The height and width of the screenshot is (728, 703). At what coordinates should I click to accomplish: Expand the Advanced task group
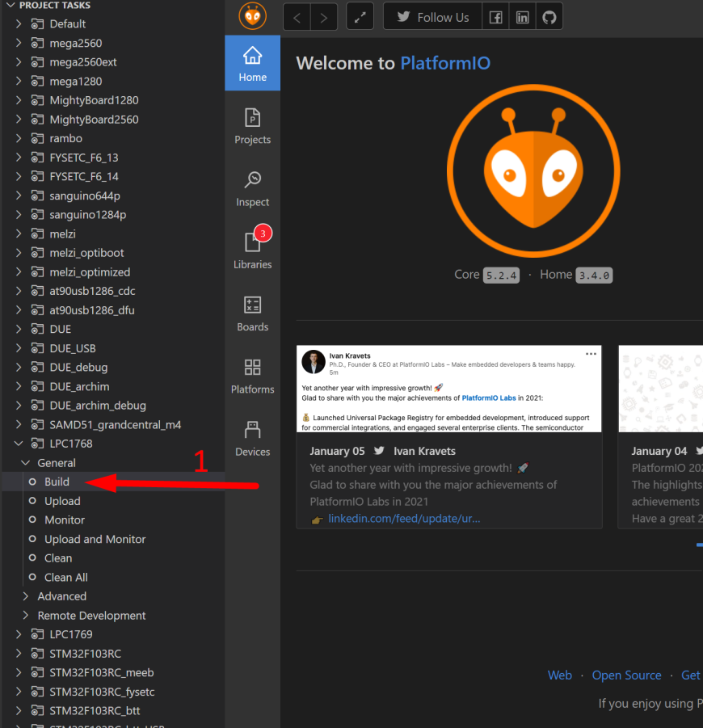(x=26, y=596)
